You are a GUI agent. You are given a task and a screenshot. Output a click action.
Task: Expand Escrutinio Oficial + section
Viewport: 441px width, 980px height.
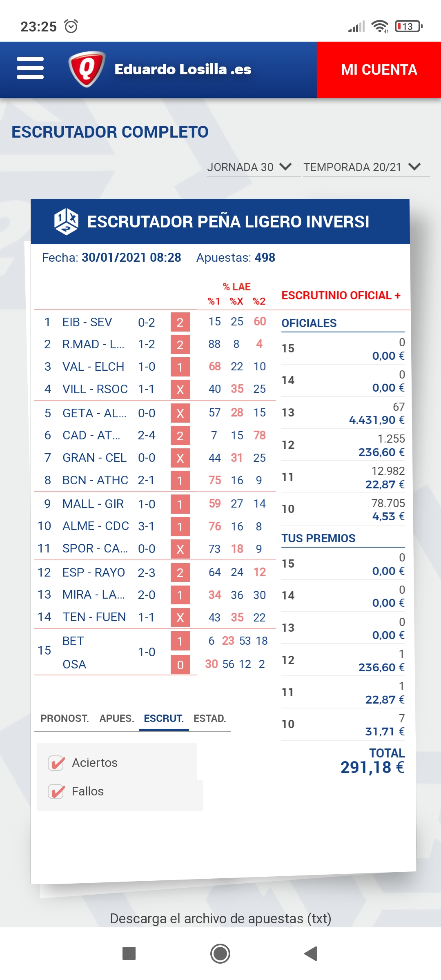coord(341,295)
